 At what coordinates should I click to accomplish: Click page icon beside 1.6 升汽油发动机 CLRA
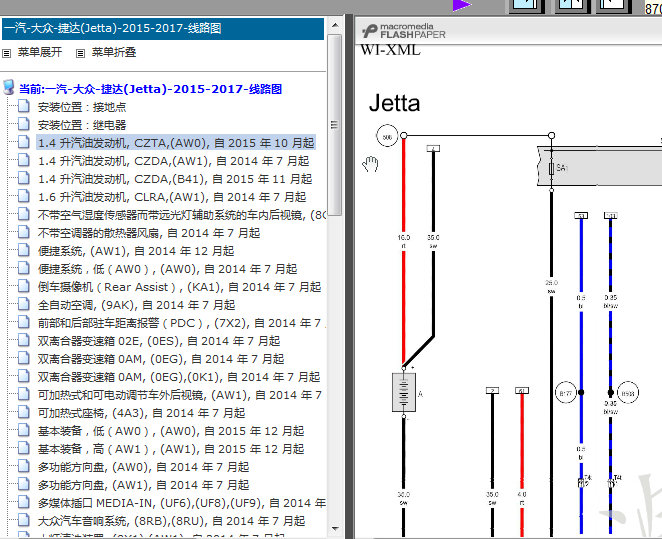[x=24, y=197]
